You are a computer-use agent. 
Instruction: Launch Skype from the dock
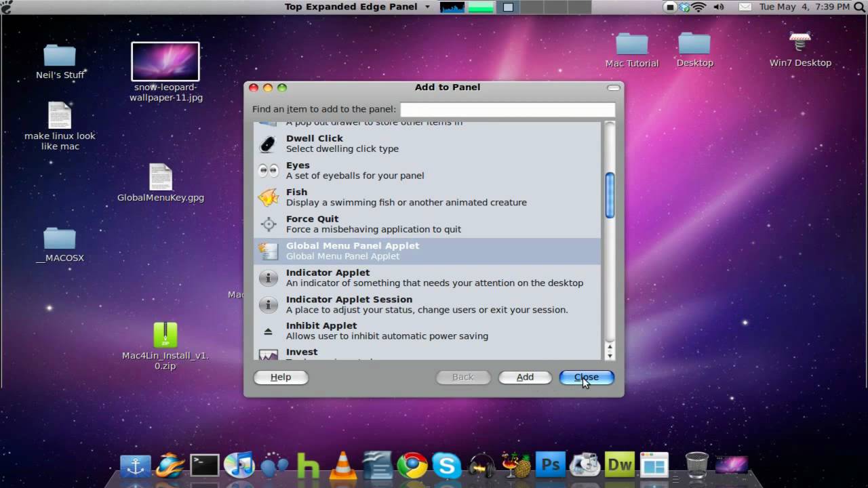tap(448, 466)
